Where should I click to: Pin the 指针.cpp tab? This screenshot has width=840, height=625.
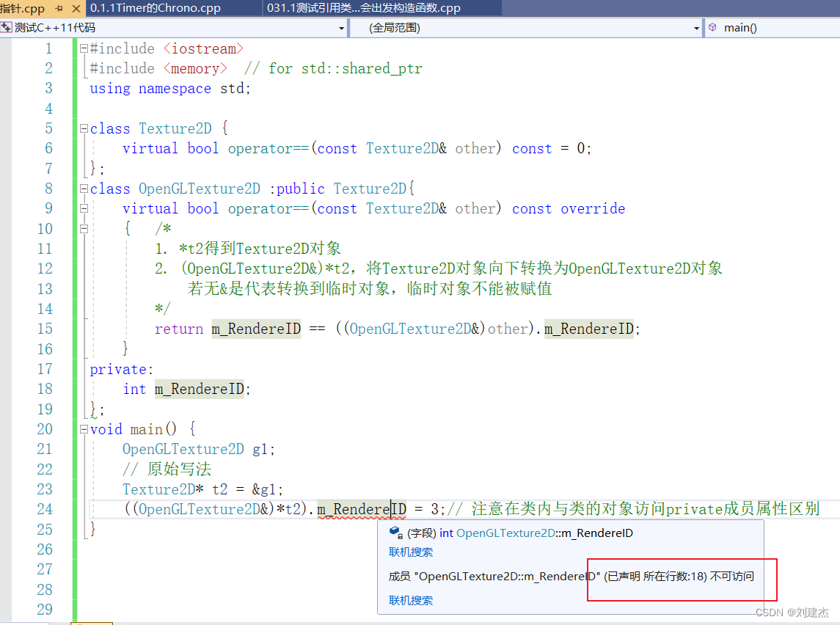[x=59, y=8]
